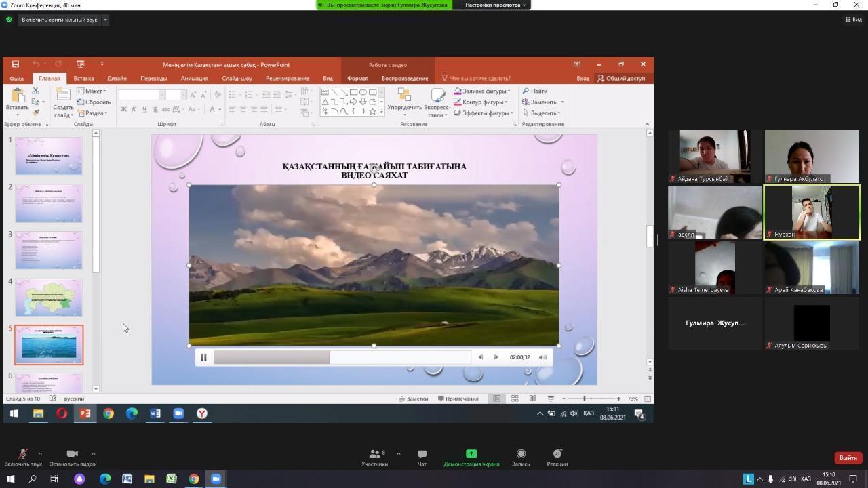Screen dimensions: 868x488
Task: Switch to the Вставка ribbon tab
Action: pyautogui.click(x=83, y=78)
